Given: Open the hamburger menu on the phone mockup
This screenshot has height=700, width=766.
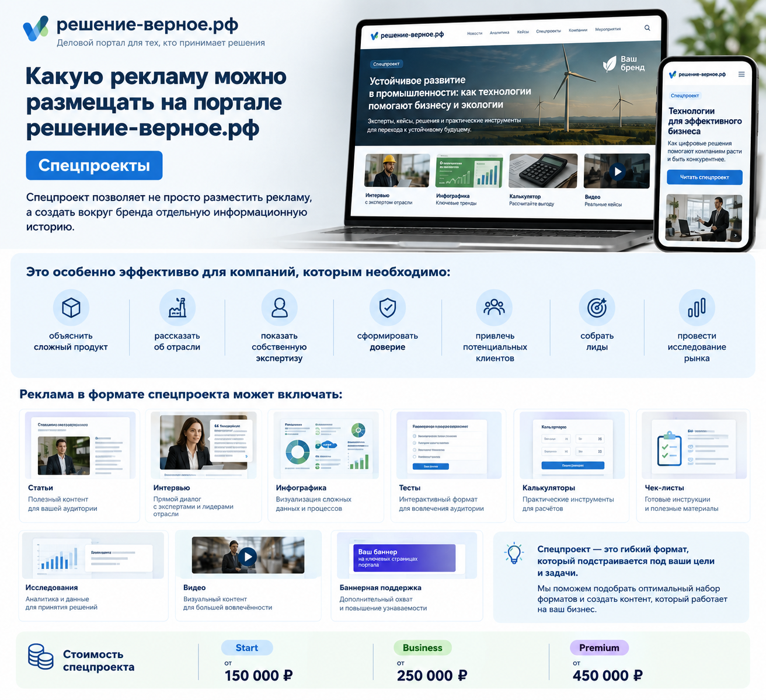Looking at the screenshot, I should pyautogui.click(x=741, y=74).
